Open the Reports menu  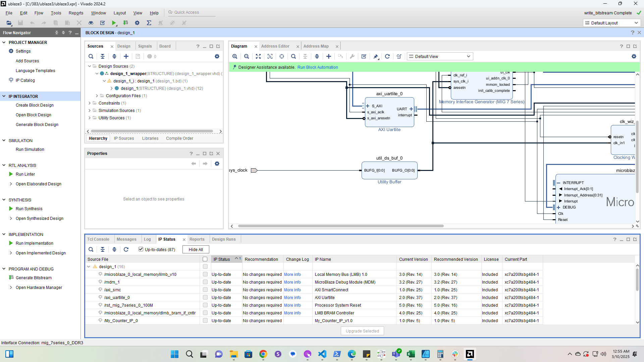(76, 13)
